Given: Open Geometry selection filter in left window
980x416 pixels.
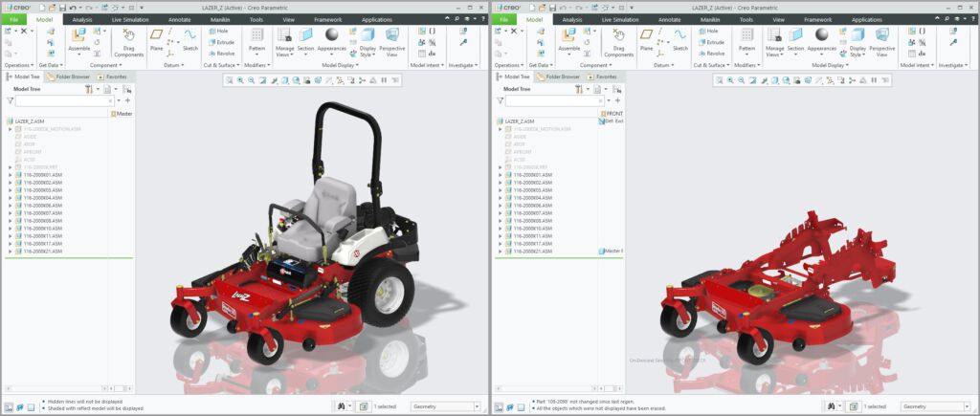Looking at the screenshot, I should [x=445, y=406].
